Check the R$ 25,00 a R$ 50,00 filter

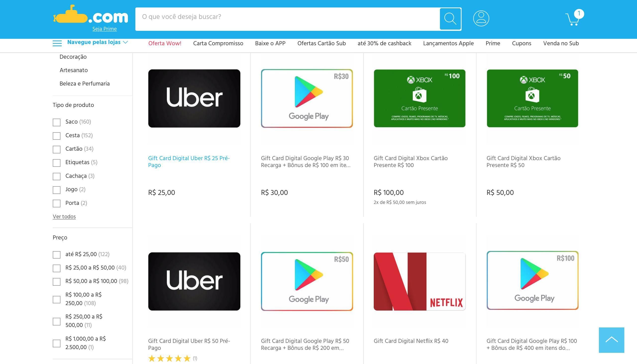pyautogui.click(x=56, y=268)
